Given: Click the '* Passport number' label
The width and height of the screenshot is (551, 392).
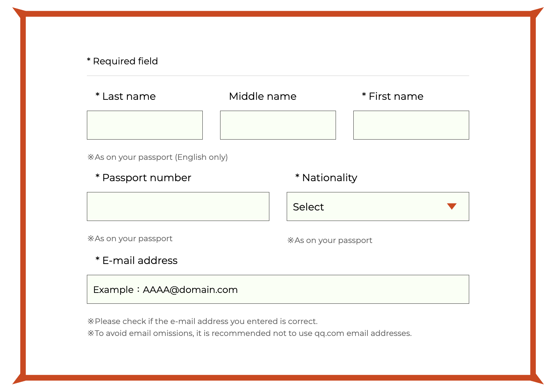Looking at the screenshot, I should [143, 178].
